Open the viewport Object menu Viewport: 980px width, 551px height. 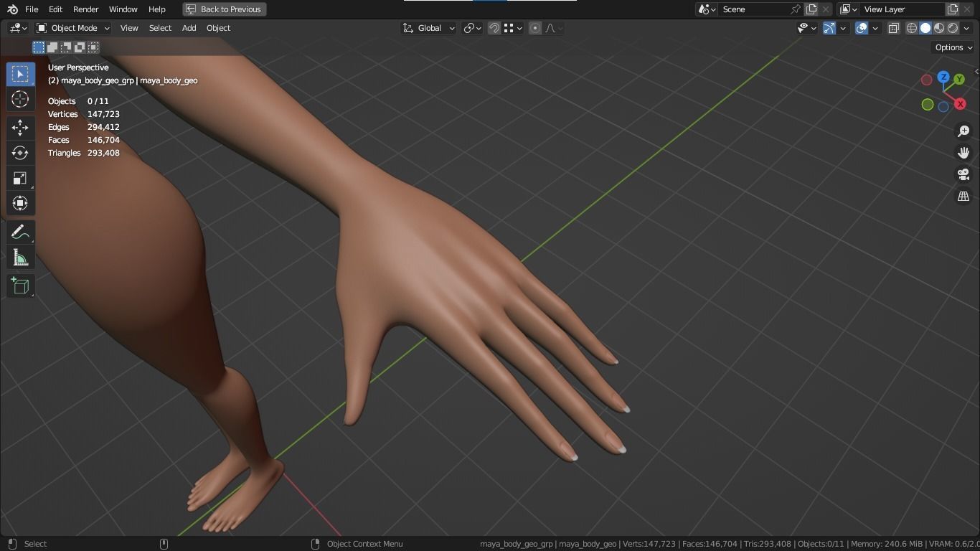[218, 28]
